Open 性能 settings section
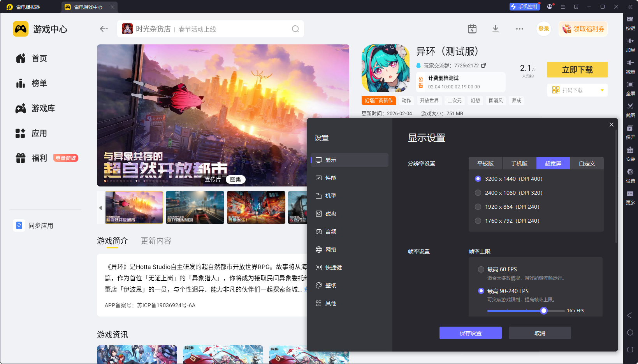 350,178
